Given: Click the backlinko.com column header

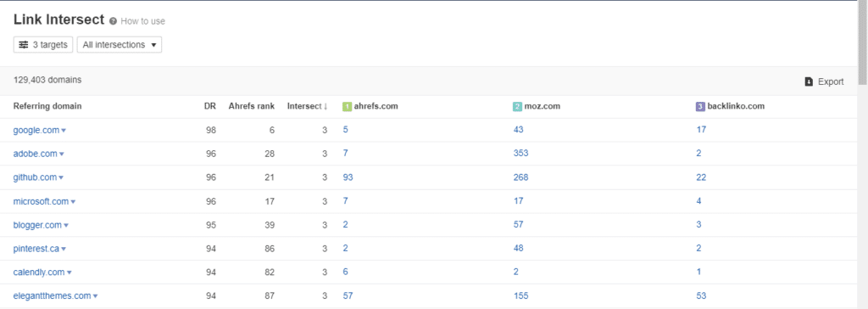Looking at the screenshot, I should 735,106.
